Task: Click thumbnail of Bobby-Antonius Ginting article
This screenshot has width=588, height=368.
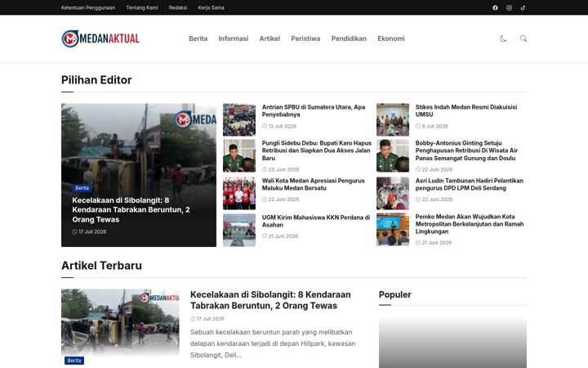Action: coord(393,156)
